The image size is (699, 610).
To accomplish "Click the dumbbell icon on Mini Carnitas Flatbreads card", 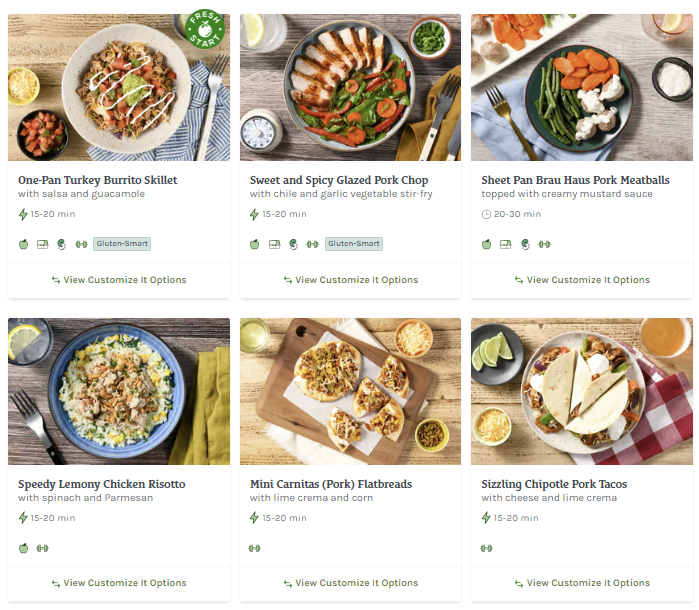I will click(255, 548).
